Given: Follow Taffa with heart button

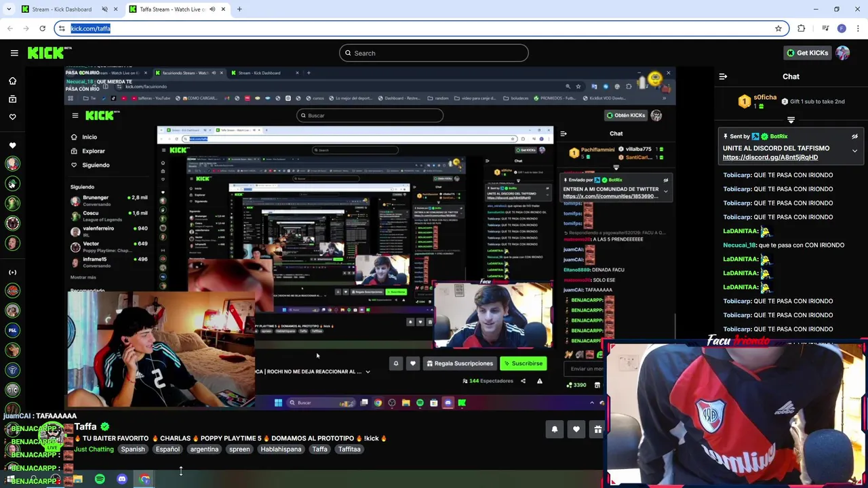Looking at the screenshot, I should click(576, 429).
